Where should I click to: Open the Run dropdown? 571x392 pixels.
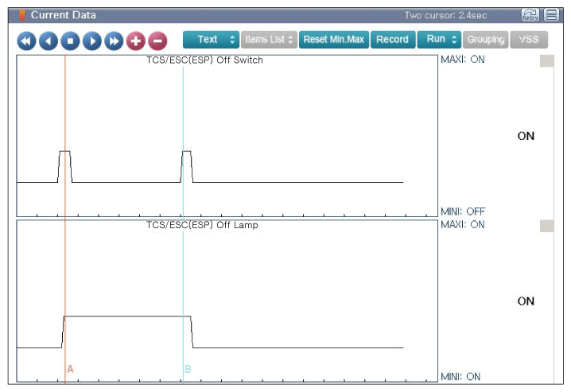pyautogui.click(x=439, y=39)
